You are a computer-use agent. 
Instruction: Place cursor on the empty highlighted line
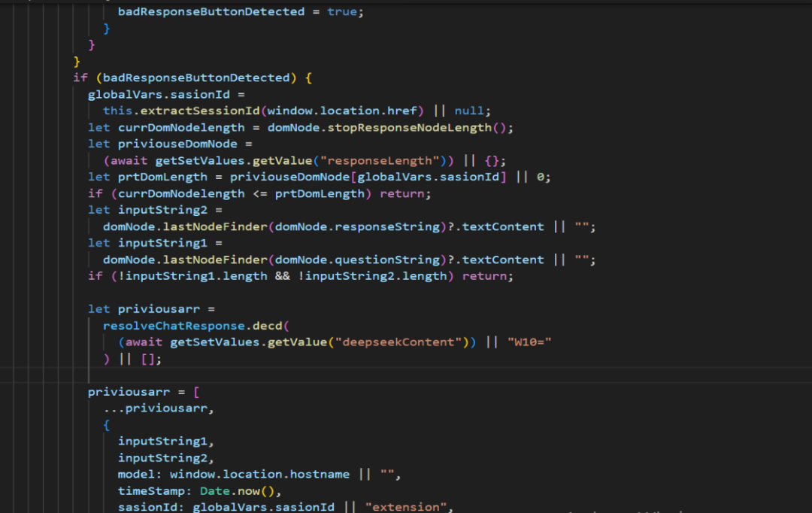tap(301, 375)
